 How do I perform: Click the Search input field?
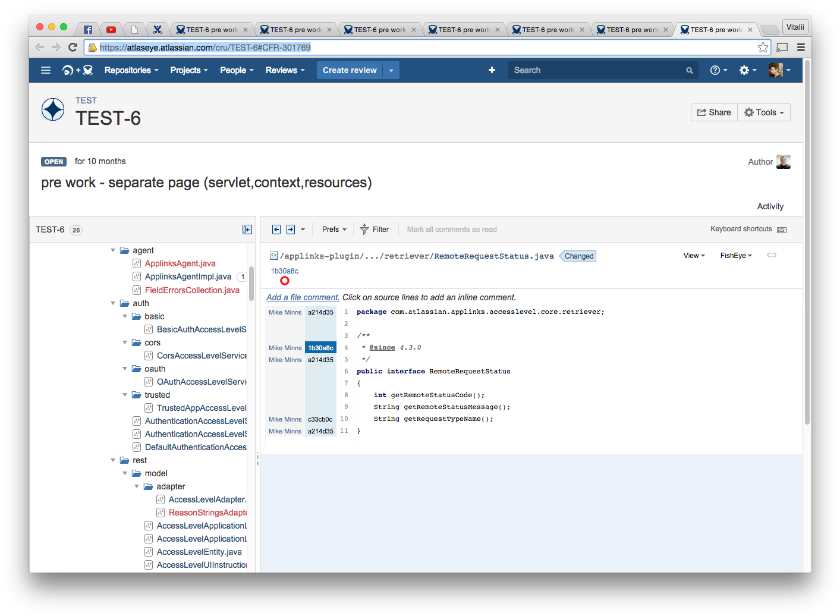coord(594,70)
